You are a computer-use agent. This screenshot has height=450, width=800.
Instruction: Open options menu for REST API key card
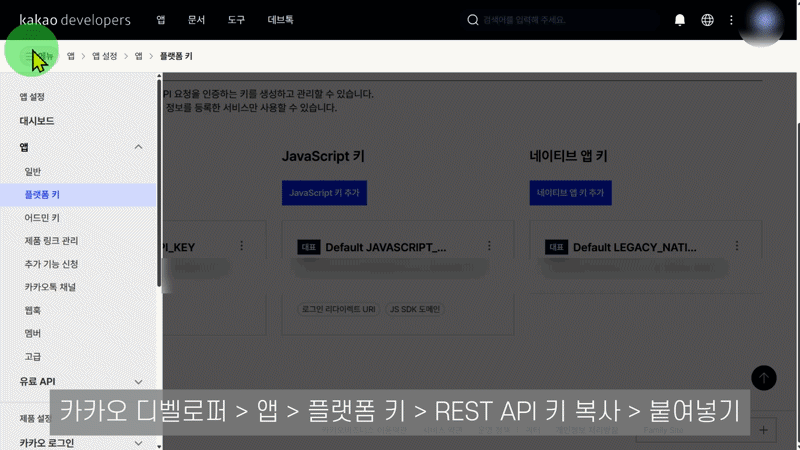pyautogui.click(x=241, y=246)
